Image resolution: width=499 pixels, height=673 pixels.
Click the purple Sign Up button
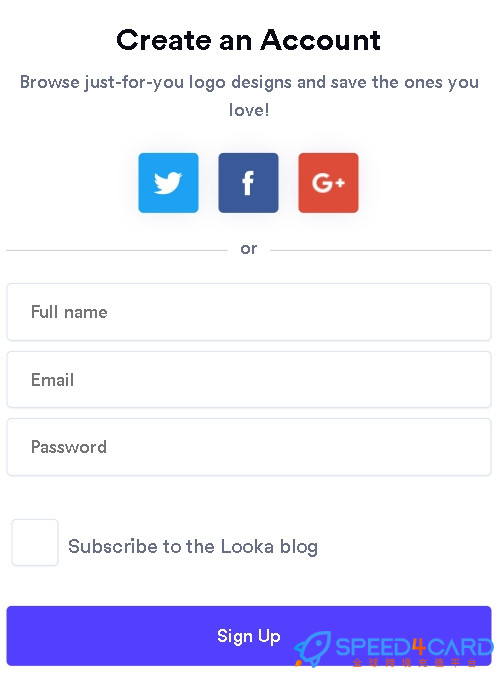tap(249, 636)
